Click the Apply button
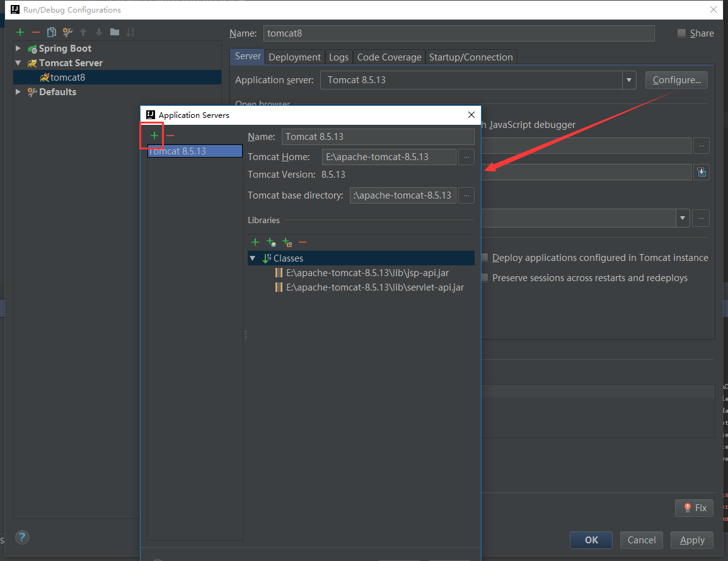 (x=692, y=540)
